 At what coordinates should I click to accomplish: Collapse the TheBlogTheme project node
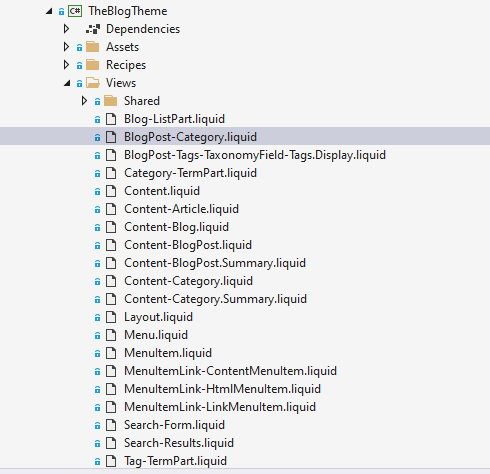click(49, 11)
